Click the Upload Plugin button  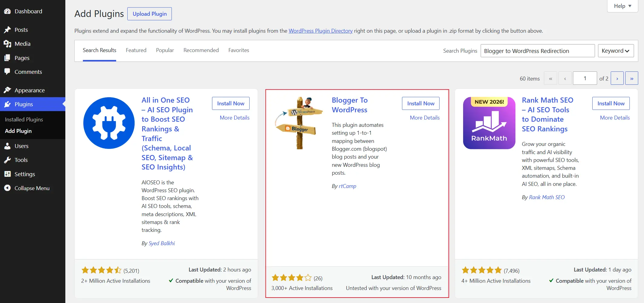pyautogui.click(x=150, y=14)
